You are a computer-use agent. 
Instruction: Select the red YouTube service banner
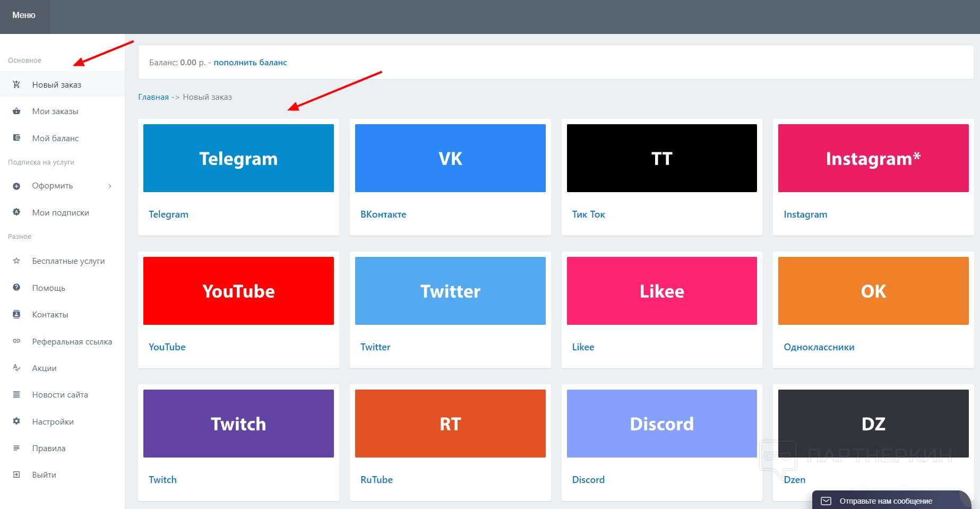point(238,291)
